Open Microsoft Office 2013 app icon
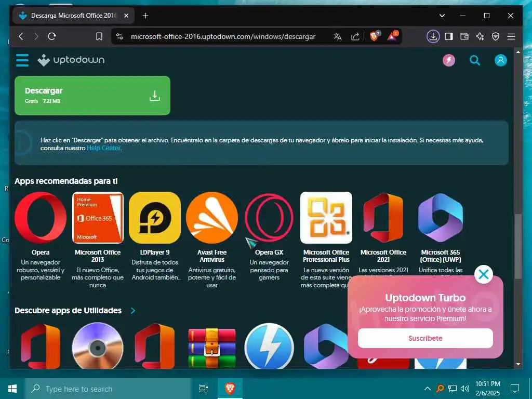The width and height of the screenshot is (532, 399). tap(98, 218)
